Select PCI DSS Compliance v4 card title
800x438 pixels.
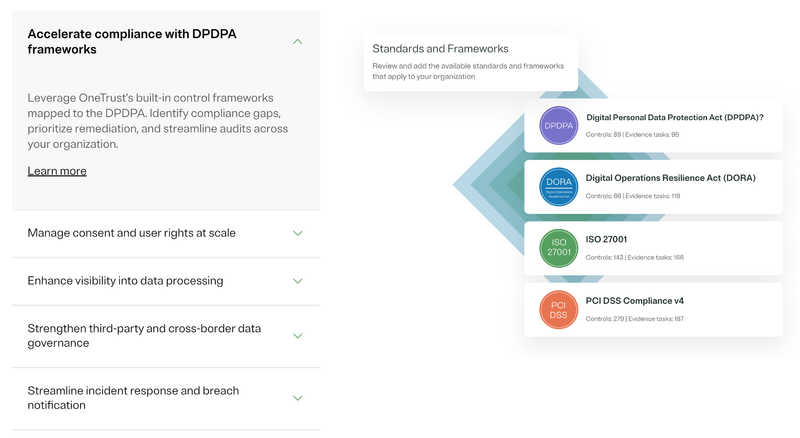pyautogui.click(x=635, y=300)
